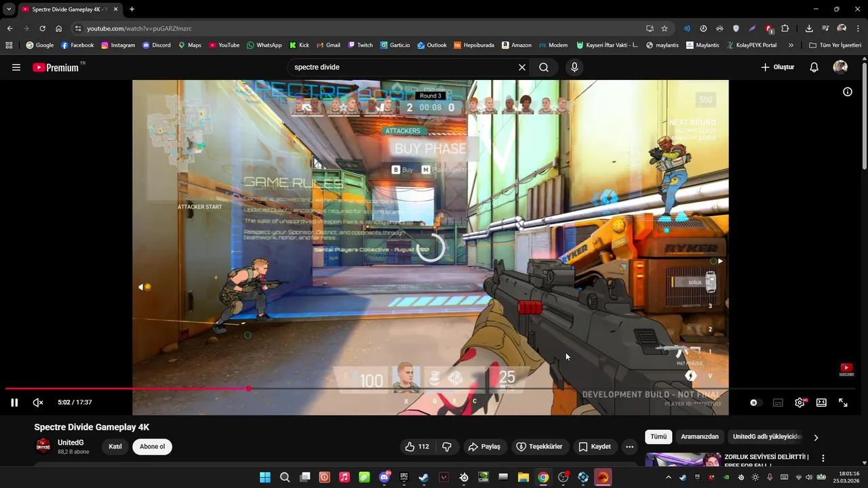The image size is (868, 488).
Task: Open the Windows Start menu
Action: [265, 477]
